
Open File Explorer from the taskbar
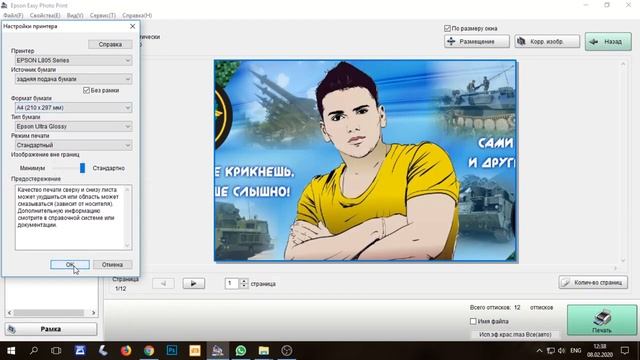(264, 350)
